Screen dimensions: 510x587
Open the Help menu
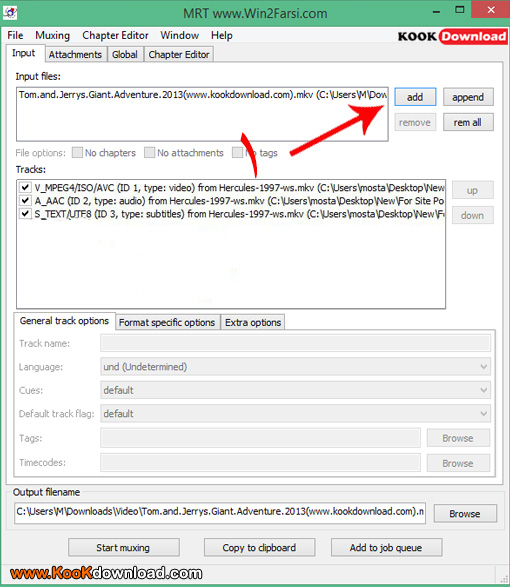(222, 36)
